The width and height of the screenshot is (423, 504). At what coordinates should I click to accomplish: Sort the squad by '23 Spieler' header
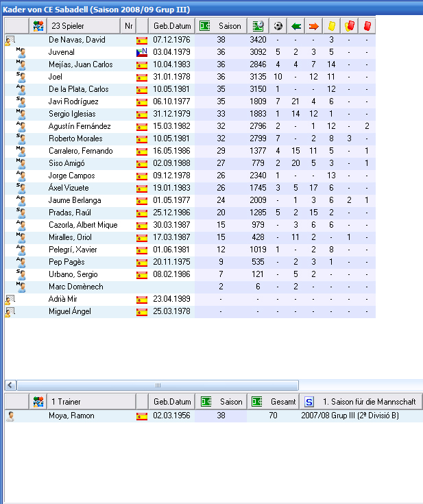tap(84, 26)
